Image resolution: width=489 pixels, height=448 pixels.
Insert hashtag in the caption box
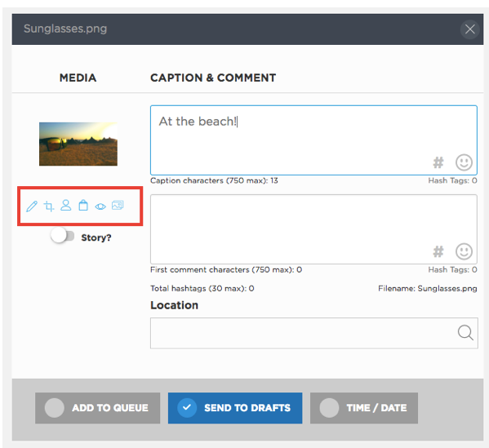[438, 162]
